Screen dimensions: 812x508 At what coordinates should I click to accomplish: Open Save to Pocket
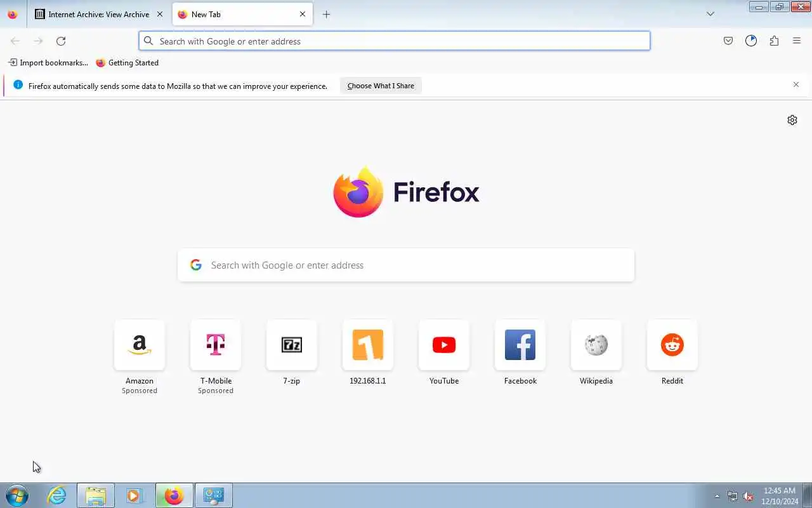(728, 41)
